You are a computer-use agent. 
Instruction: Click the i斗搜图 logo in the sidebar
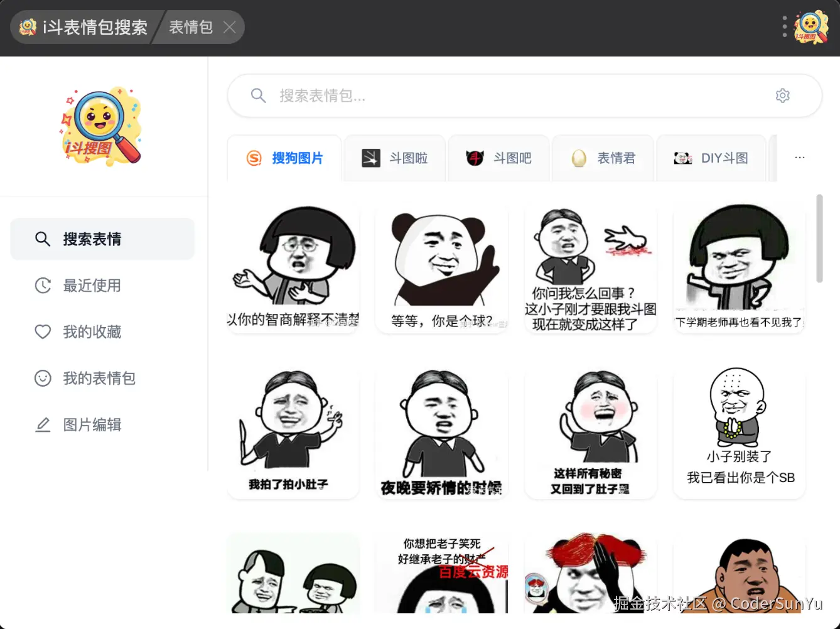pos(102,126)
